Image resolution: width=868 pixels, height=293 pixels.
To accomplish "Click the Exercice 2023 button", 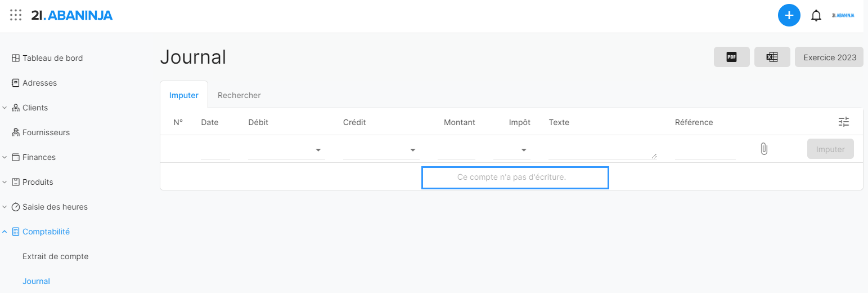I will pyautogui.click(x=829, y=57).
